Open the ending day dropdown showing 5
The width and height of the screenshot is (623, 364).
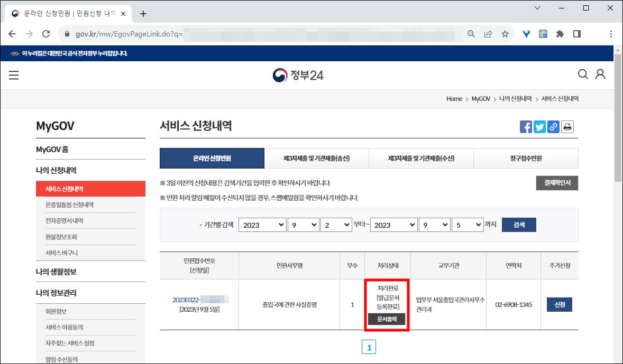click(x=468, y=225)
